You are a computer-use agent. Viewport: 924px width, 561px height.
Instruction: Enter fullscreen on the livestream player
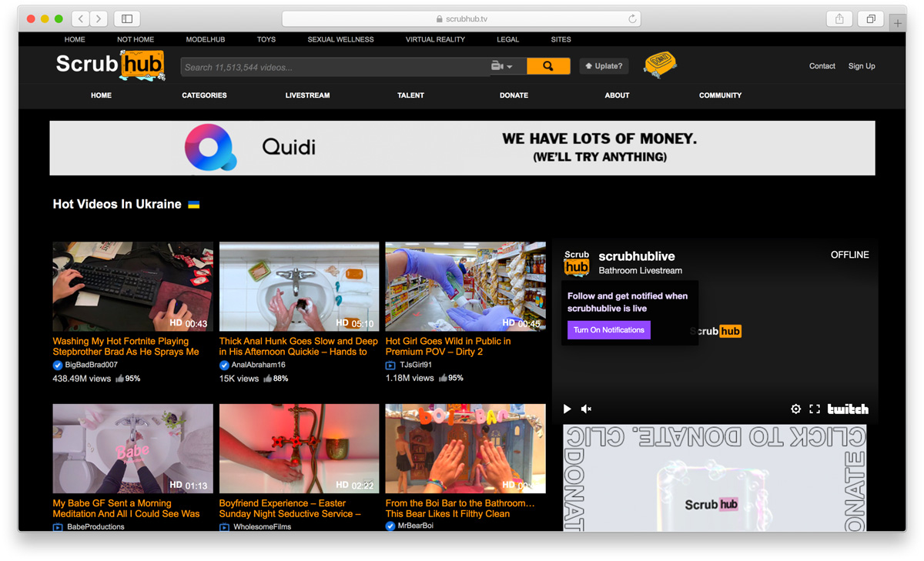(814, 409)
